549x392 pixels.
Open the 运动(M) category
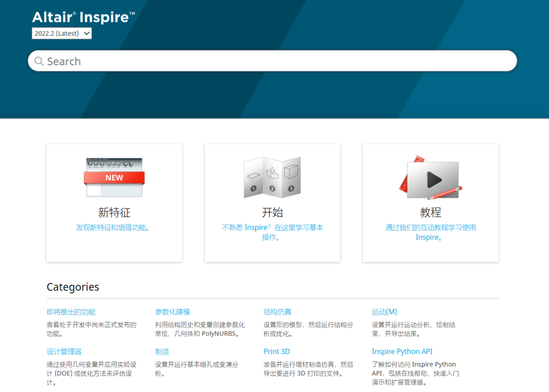(384, 312)
